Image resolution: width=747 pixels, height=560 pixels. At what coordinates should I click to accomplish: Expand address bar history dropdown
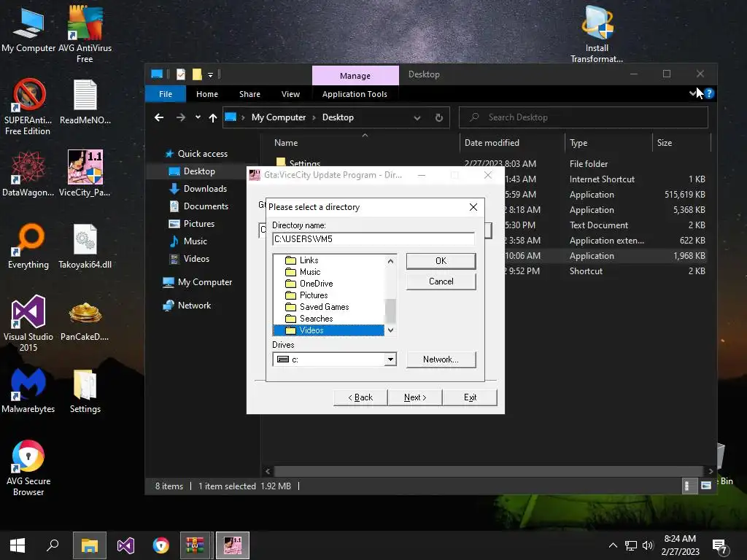tap(417, 117)
